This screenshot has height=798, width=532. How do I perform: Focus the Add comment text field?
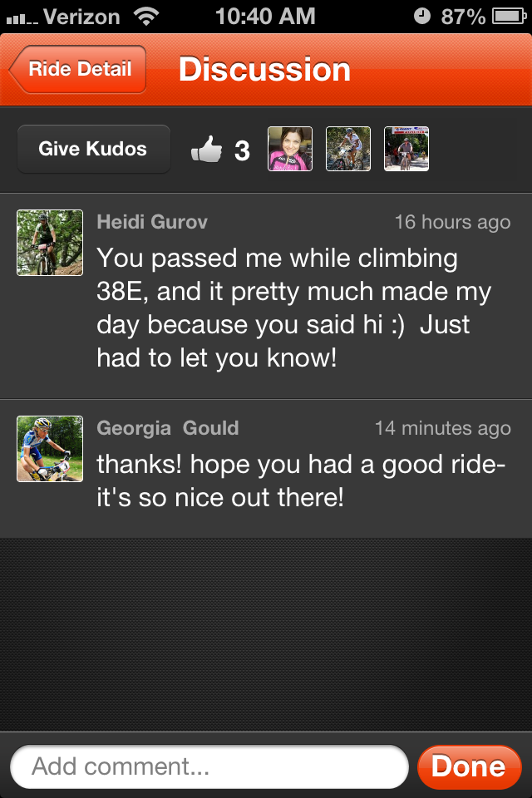209,766
